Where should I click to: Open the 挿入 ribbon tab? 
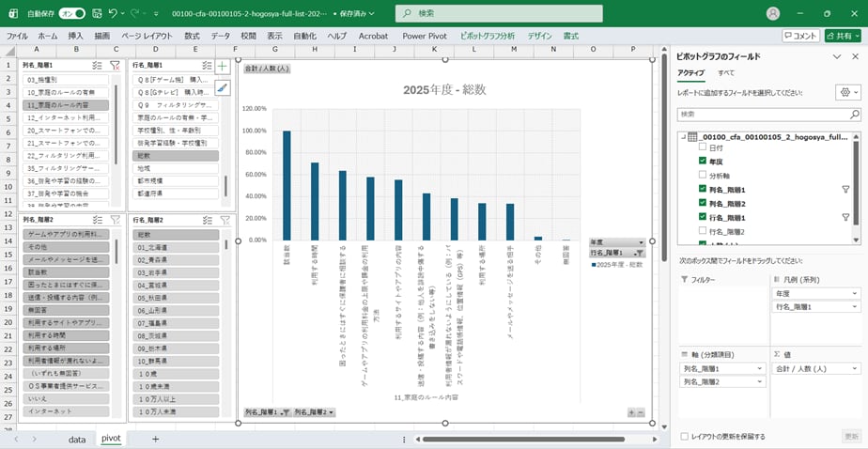click(76, 36)
